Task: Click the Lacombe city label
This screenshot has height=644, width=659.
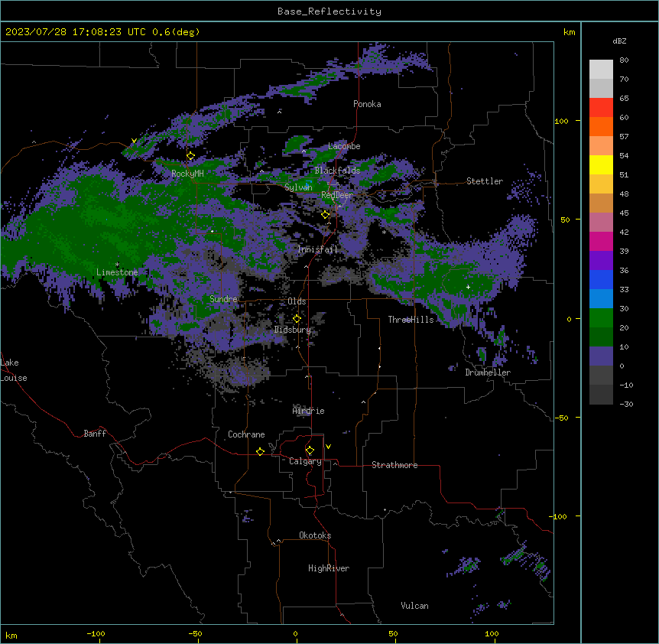Action: [344, 146]
